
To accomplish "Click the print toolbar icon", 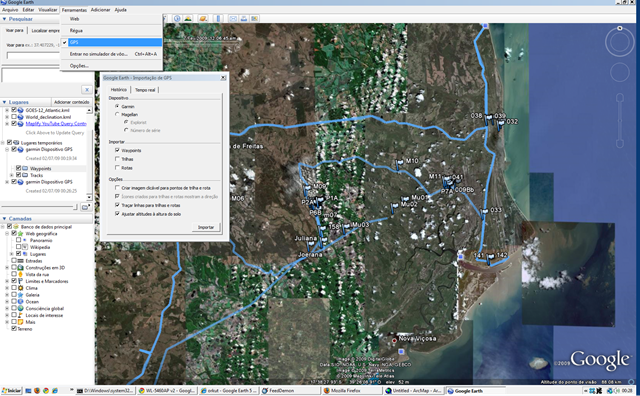I will pos(244,18).
